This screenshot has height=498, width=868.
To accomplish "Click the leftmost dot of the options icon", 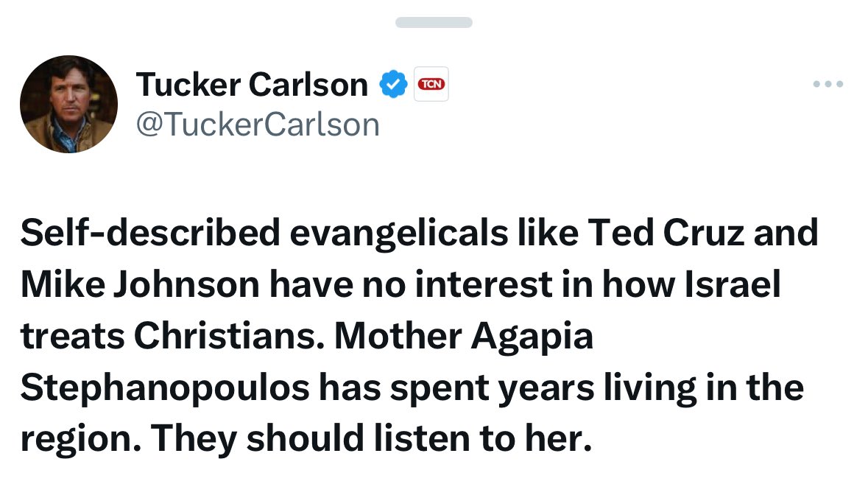I will [x=816, y=83].
